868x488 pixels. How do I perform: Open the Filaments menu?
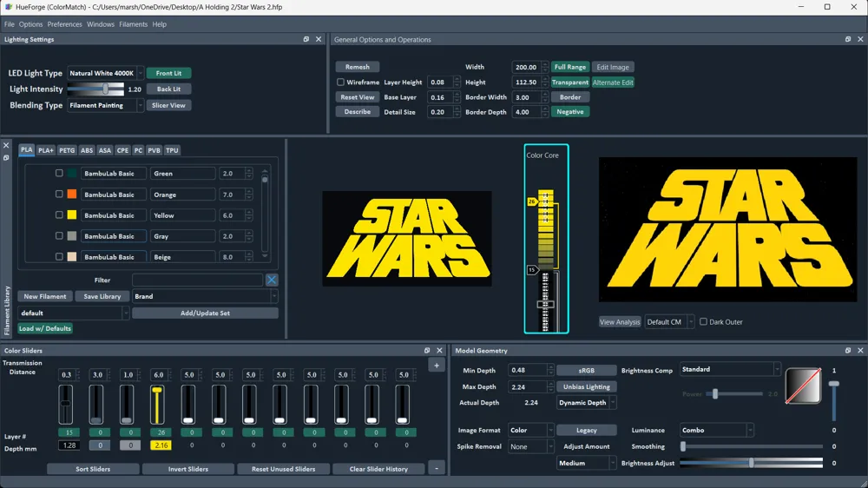click(133, 24)
